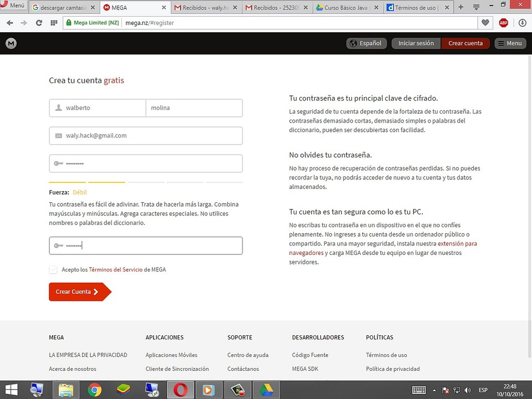Open Speed Dial grid icon

[x=54, y=23]
